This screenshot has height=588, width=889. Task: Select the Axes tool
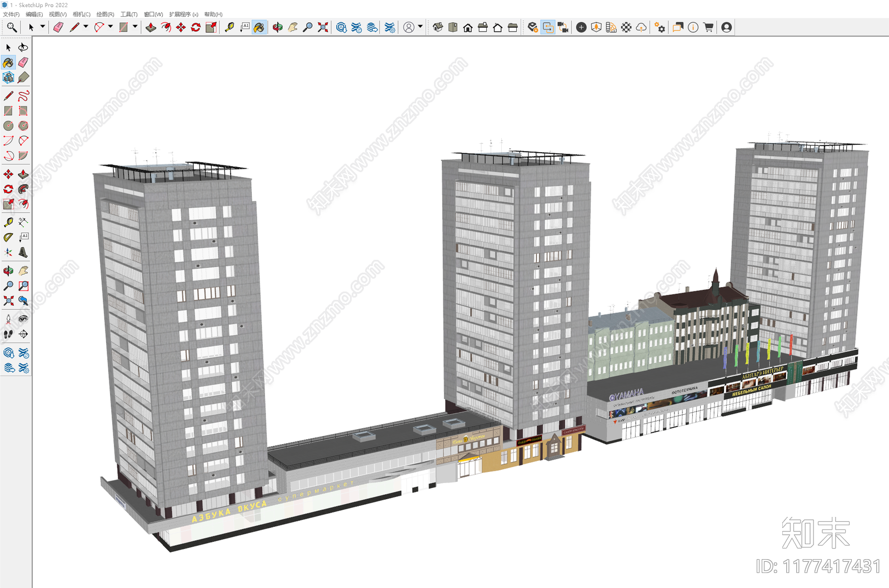(8, 253)
